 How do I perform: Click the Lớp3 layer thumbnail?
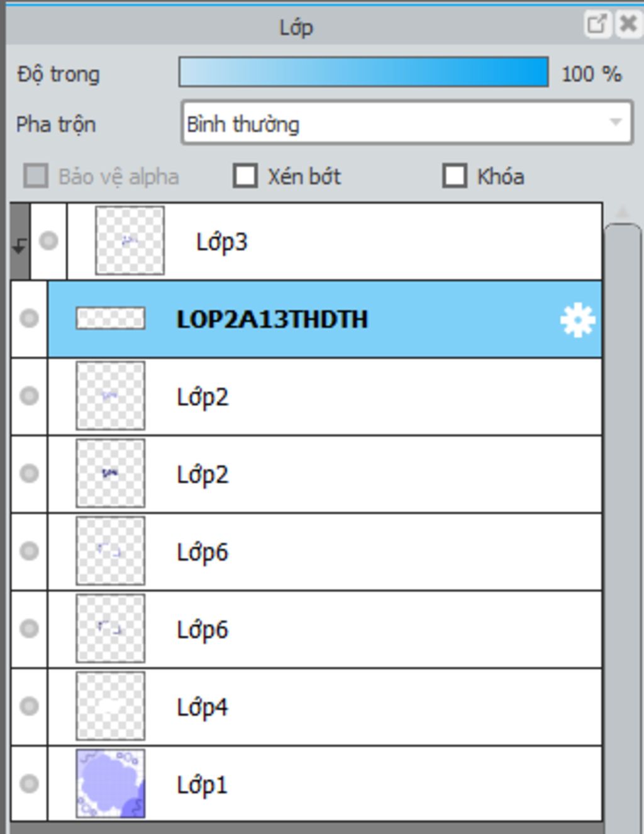coord(130,241)
